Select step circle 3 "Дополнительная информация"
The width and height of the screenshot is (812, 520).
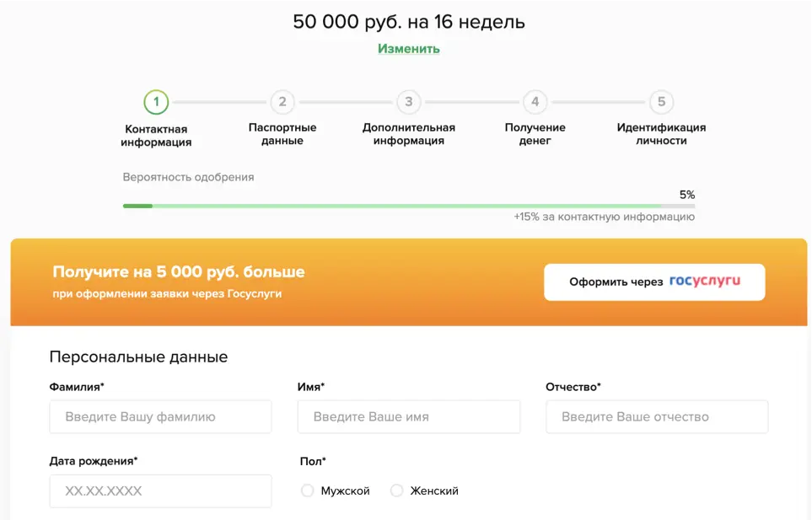pyautogui.click(x=408, y=100)
